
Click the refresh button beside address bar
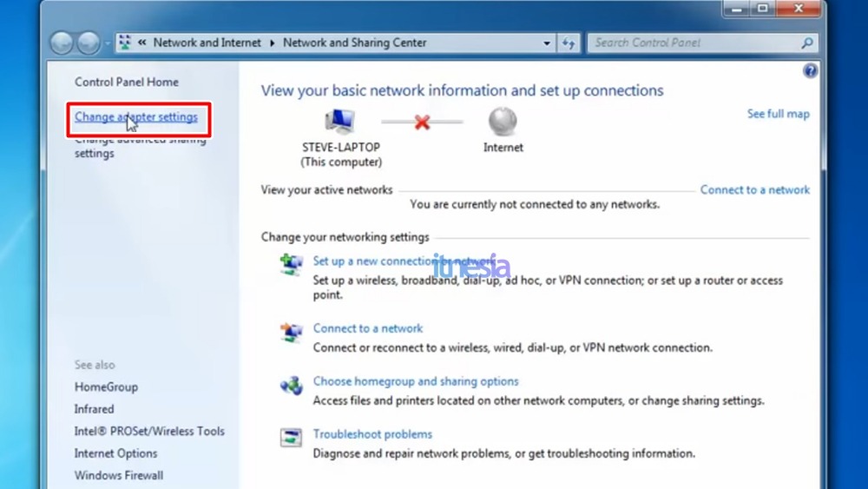pyautogui.click(x=569, y=43)
